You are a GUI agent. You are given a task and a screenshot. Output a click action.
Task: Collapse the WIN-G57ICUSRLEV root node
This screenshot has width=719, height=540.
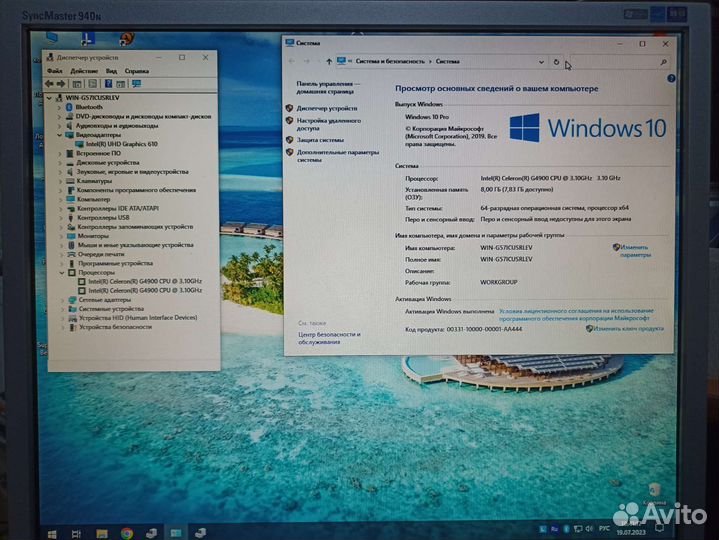point(50,98)
